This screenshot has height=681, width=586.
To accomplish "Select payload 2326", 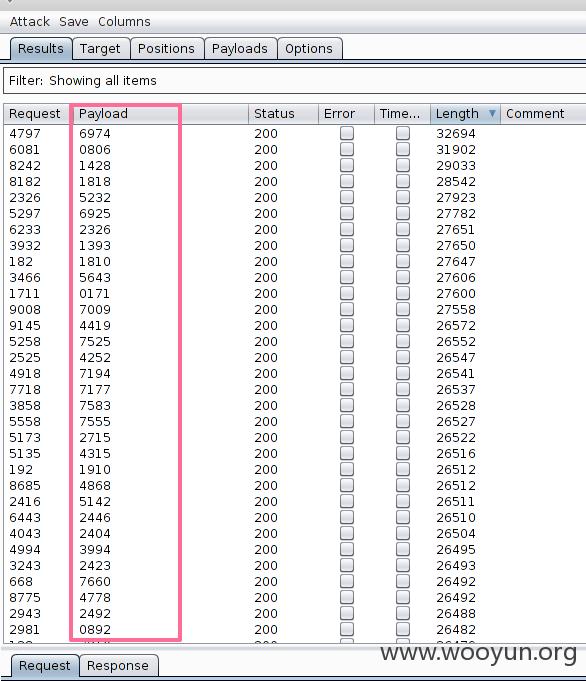I will tap(95, 229).
